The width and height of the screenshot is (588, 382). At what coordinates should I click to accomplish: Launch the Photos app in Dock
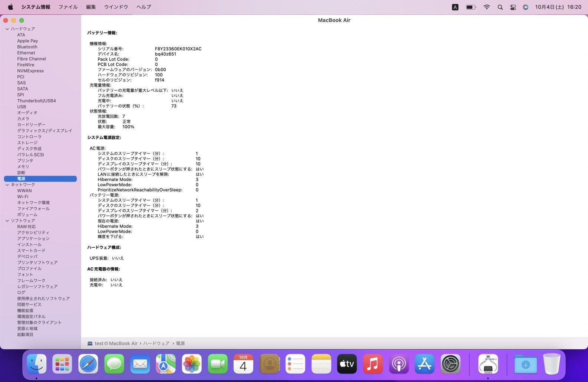(x=192, y=365)
